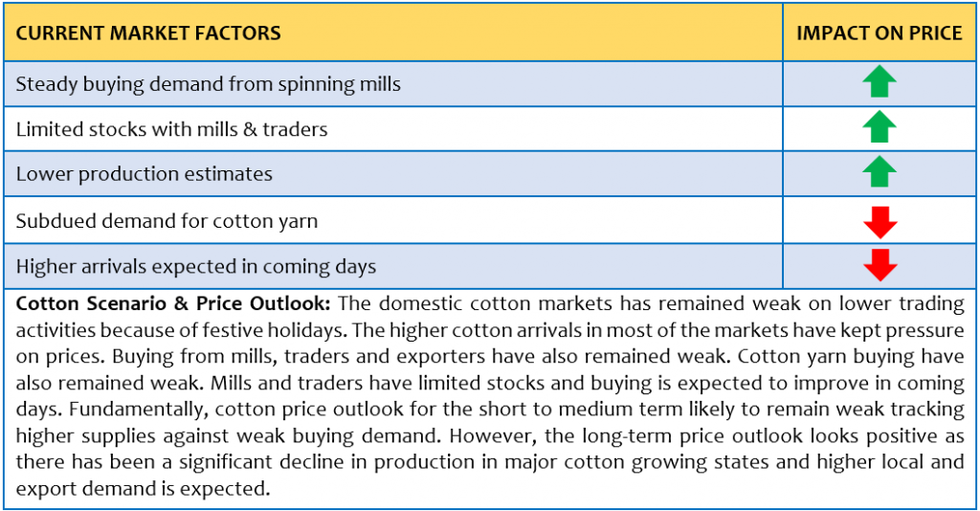This screenshot has width=980, height=511.
Task: Click the red down arrow for subdued demand
Action: click(880, 222)
